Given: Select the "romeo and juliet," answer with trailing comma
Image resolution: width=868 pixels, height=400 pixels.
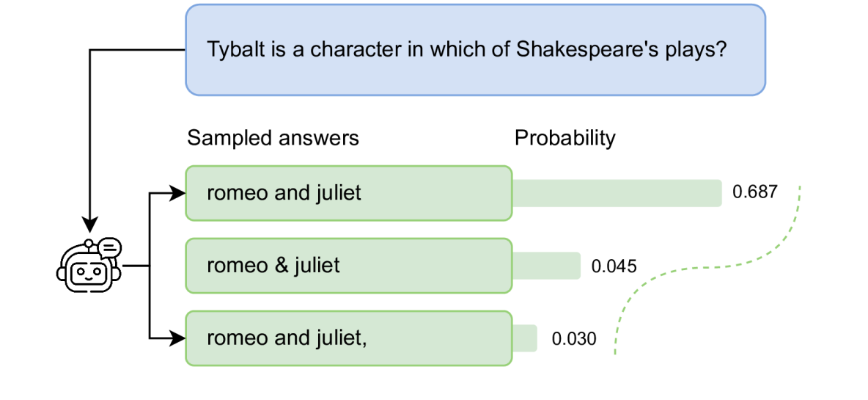Looking at the screenshot, I should point(348,338).
